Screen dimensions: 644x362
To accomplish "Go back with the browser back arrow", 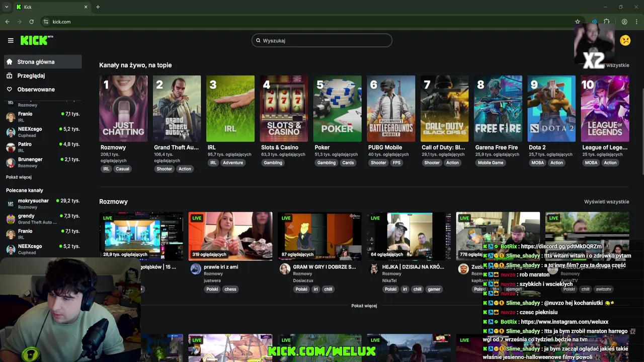I will [7, 22].
